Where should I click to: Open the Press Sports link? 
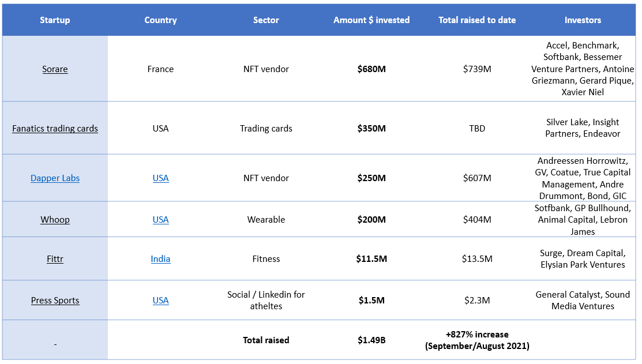pos(55,301)
